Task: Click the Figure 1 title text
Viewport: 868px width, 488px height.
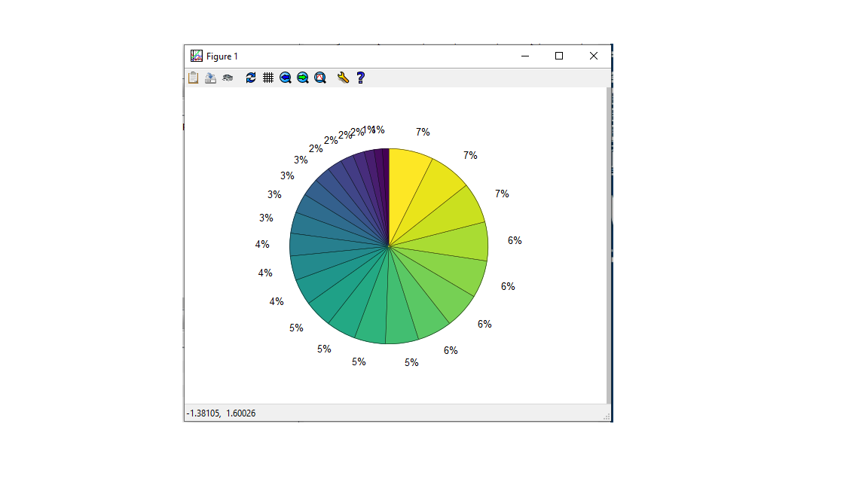Action: click(x=222, y=56)
